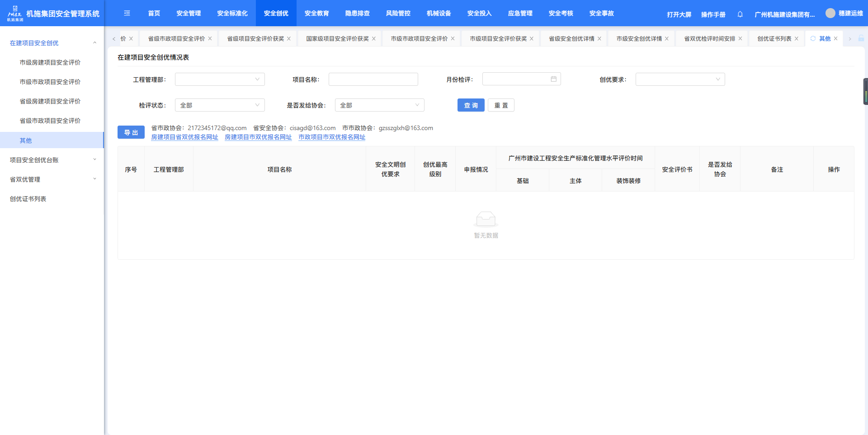Image resolution: width=868 pixels, height=435 pixels.
Task: Open the 工程管理部 dropdown
Action: click(x=220, y=80)
